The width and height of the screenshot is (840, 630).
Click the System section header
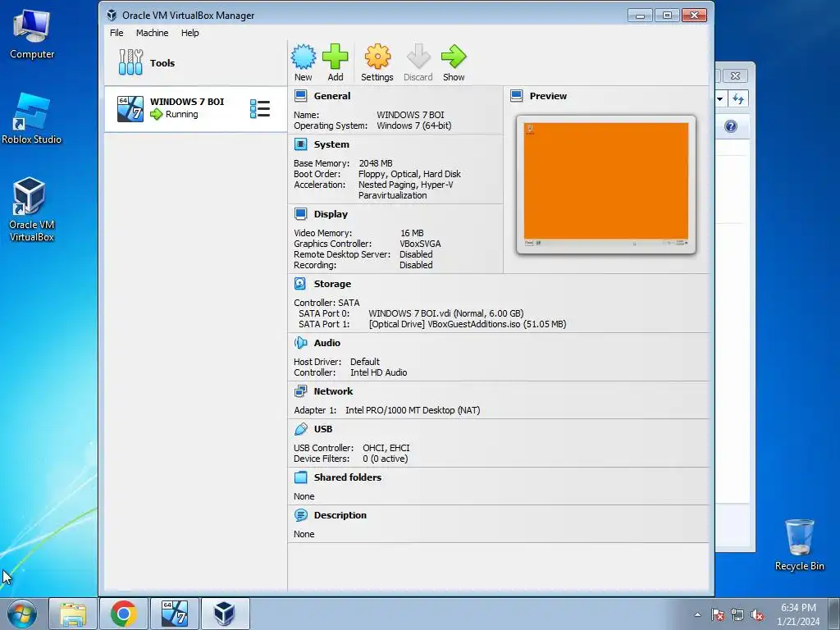coord(331,144)
